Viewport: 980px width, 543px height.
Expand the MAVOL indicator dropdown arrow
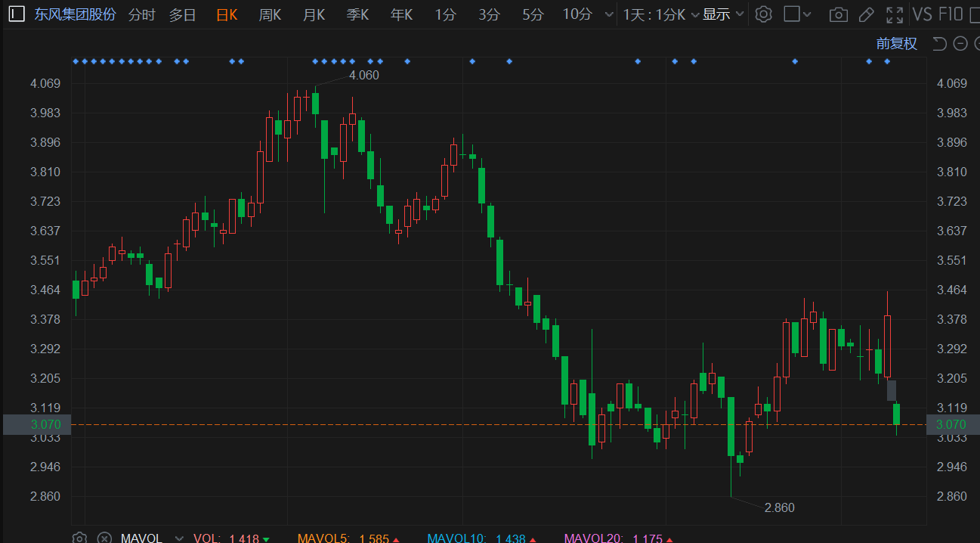point(179,538)
